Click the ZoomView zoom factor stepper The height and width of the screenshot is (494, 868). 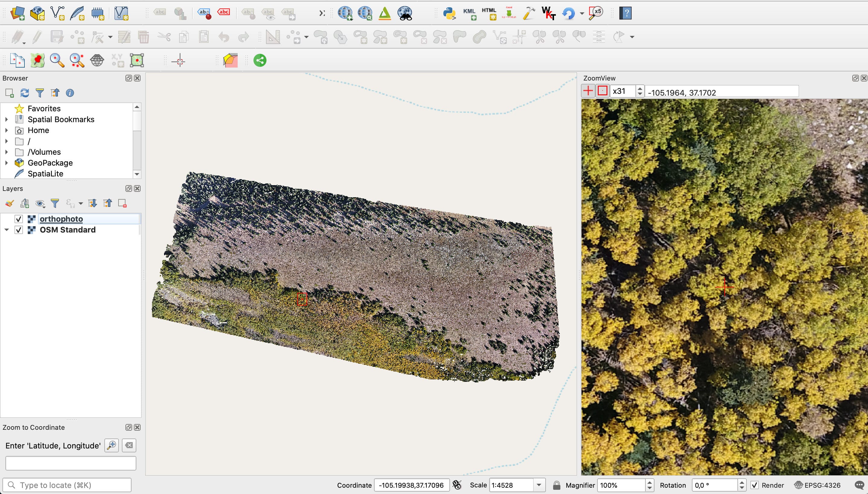coord(640,91)
